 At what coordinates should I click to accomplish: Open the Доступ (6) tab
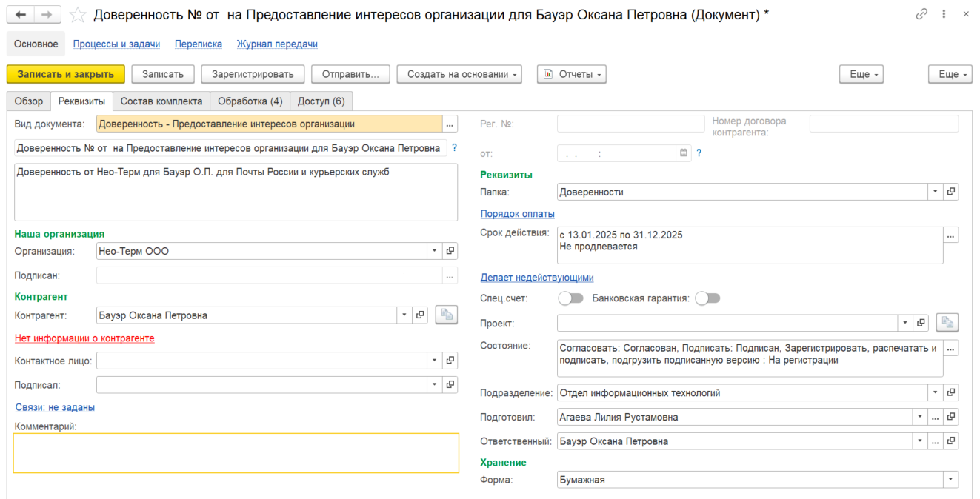[x=321, y=101]
